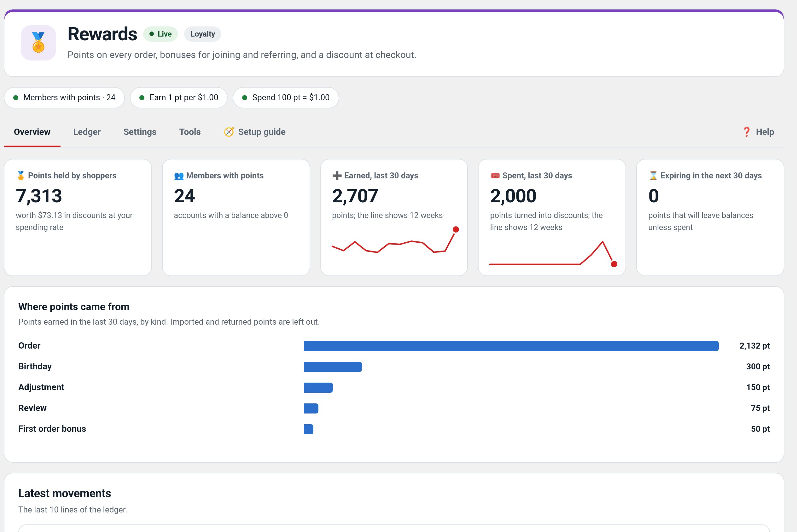The image size is (797, 532).
Task: Click the Rewards medal logo icon
Action: pos(38,43)
